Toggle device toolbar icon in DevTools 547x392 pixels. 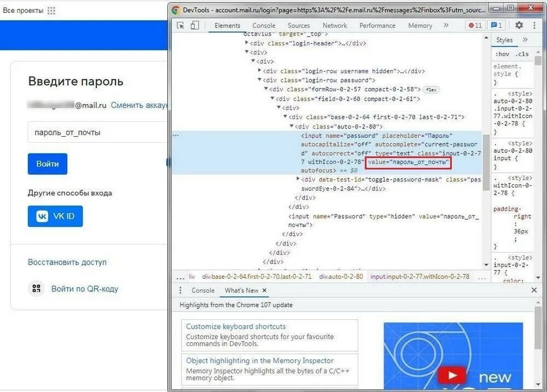pyautogui.click(x=195, y=26)
